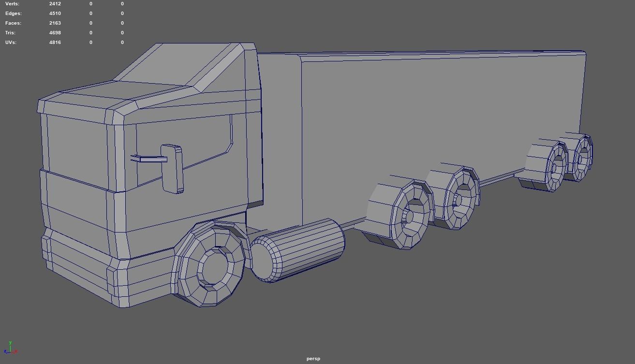Click the view axis gizmo icon
Viewport: 635px width, 364px height.
pyautogui.click(x=12, y=348)
